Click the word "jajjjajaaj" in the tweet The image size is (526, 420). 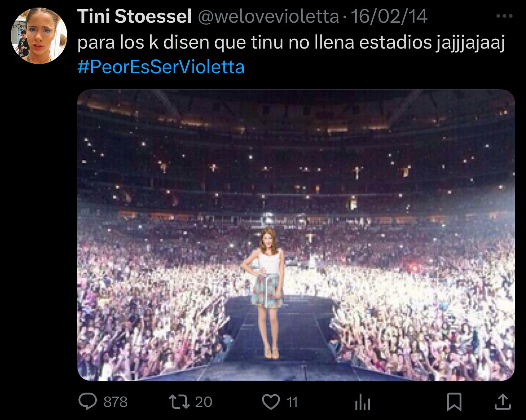pyautogui.click(x=471, y=43)
